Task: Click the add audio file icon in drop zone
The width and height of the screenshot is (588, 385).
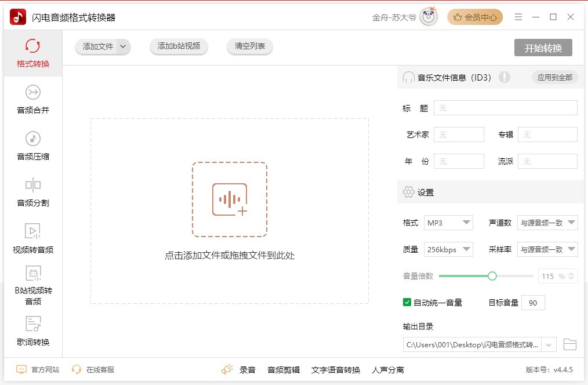Action: [230, 199]
